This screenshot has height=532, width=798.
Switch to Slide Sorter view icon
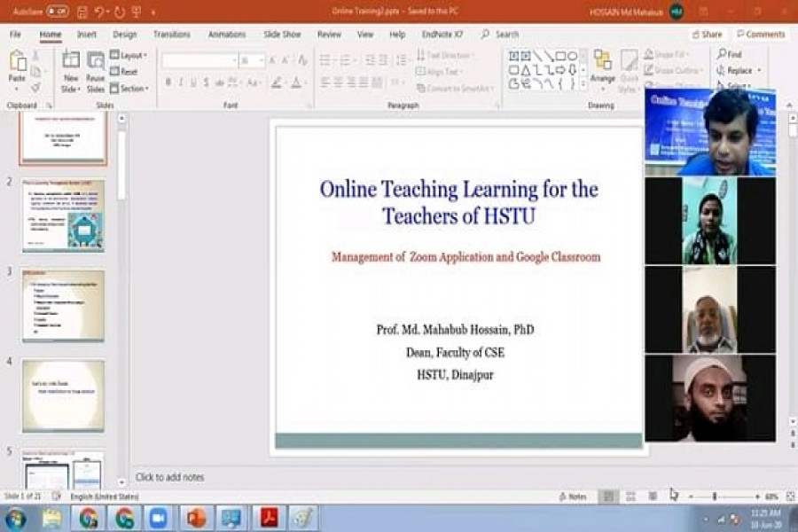pos(630,497)
